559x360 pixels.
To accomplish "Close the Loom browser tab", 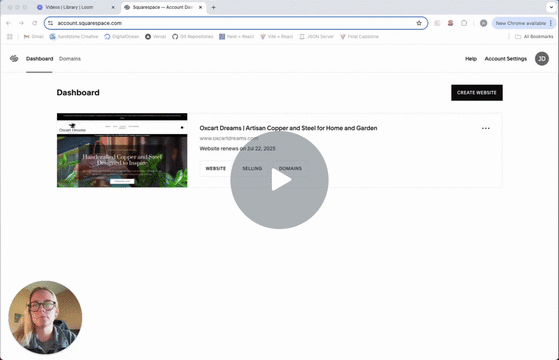I will (113, 7).
